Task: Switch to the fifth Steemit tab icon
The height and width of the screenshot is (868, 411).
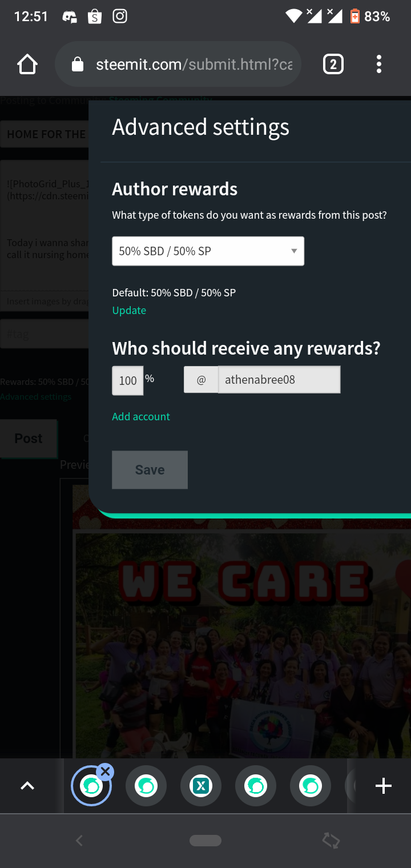Action: [311, 786]
